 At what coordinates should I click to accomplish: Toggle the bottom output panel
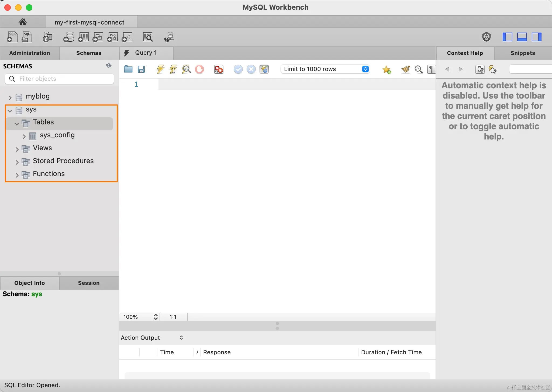point(522,37)
